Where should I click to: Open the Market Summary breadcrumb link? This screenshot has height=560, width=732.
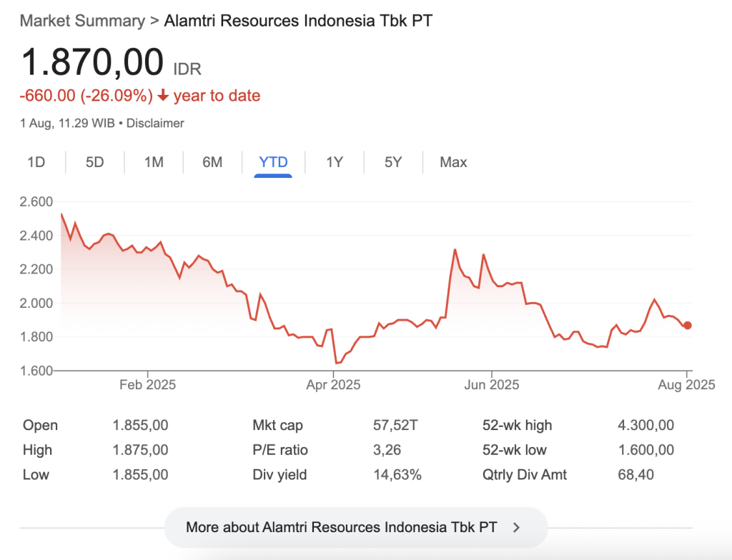[83, 21]
